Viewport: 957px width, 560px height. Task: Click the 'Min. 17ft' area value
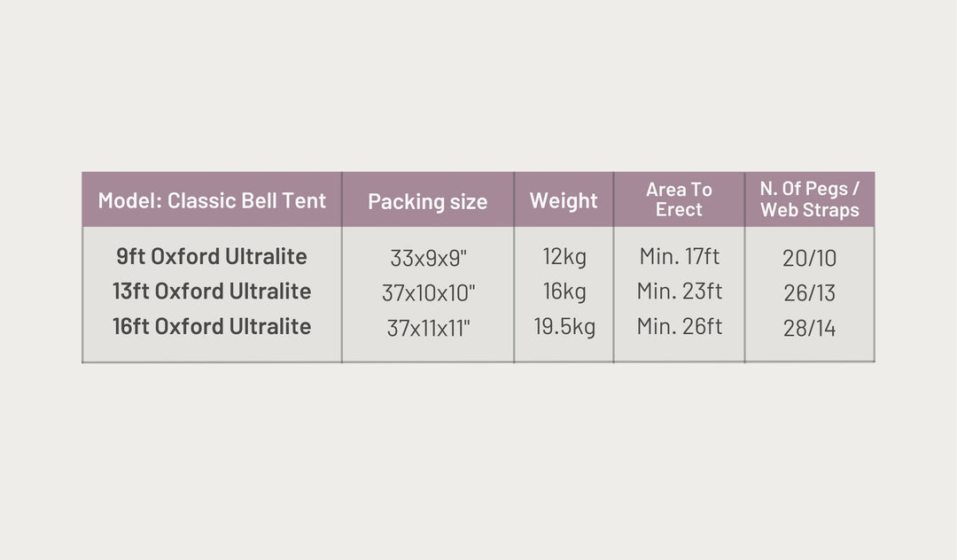[679, 257]
